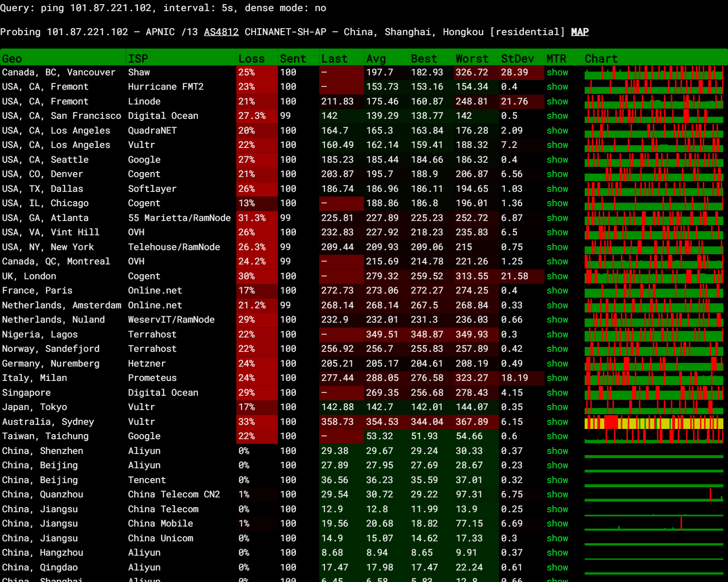Viewport: 728px width, 582px height.
Task: Select the 33% loss value
Action: pyautogui.click(x=247, y=422)
